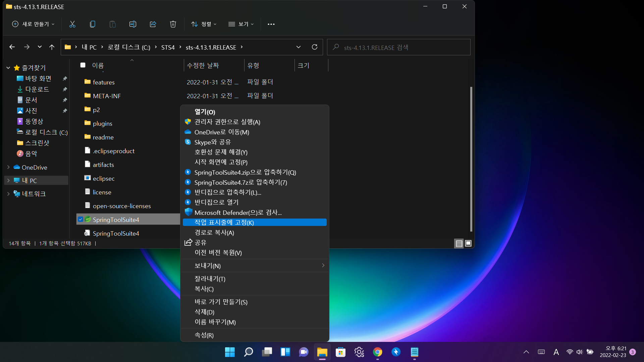644x362 pixels.
Task: Go up one folder level
Action: point(52,47)
